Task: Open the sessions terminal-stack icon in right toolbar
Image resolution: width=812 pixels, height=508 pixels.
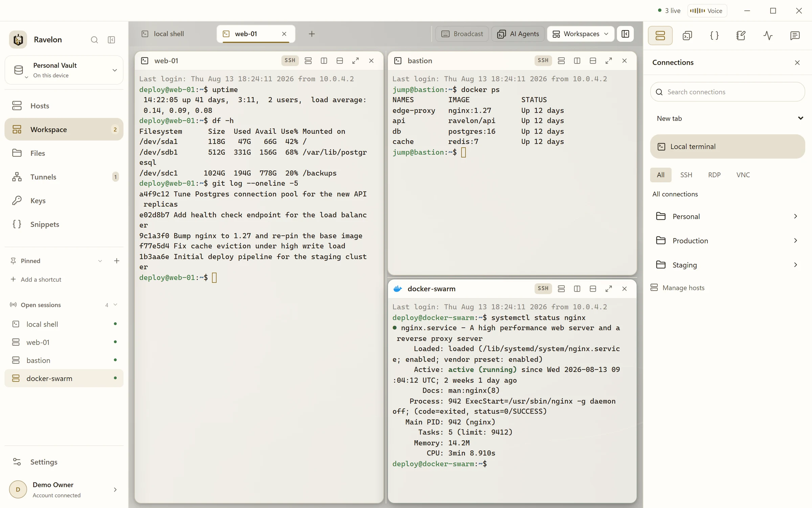Action: pyautogui.click(x=687, y=36)
